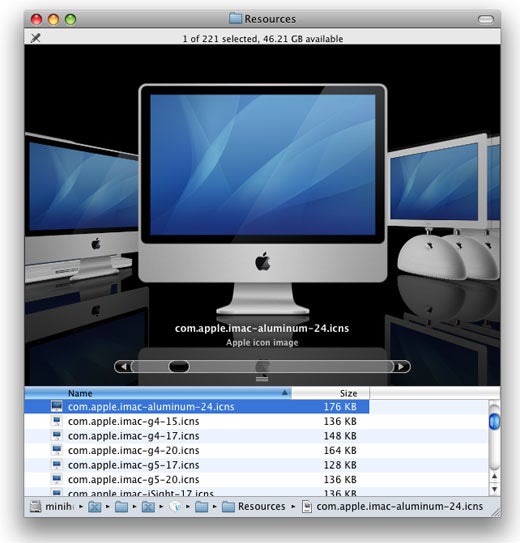This screenshot has width=520, height=543.
Task: Click the list scroll down arrow
Action: (494, 489)
